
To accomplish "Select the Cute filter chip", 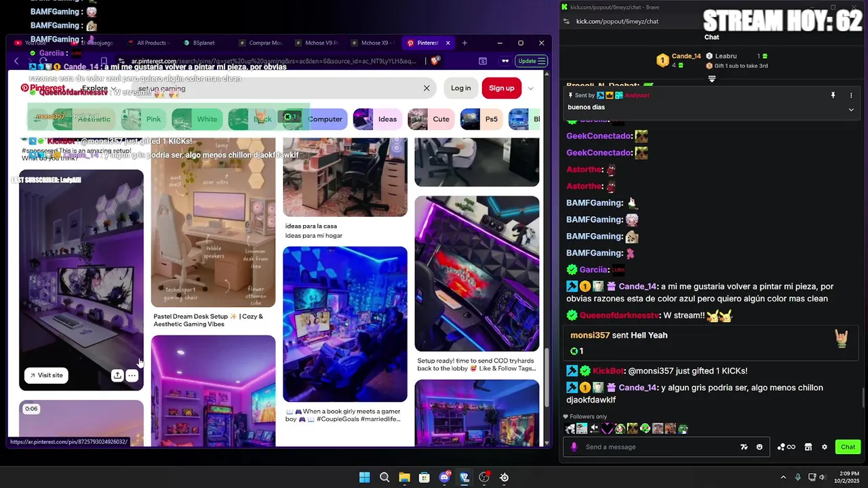I will click(431, 119).
